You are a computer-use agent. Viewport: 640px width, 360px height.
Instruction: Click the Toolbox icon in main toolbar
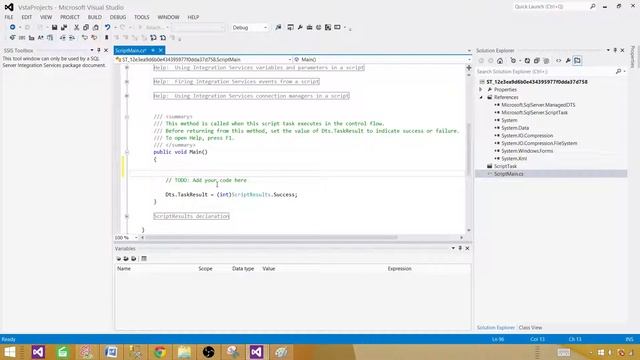[309, 27]
